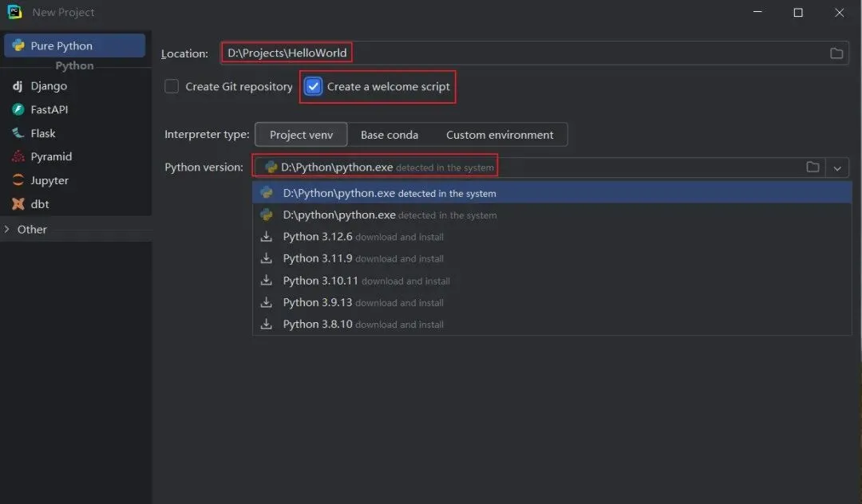Choose Python 3.11.9 download and install
Image resolution: width=862 pixels, height=504 pixels.
pos(552,258)
